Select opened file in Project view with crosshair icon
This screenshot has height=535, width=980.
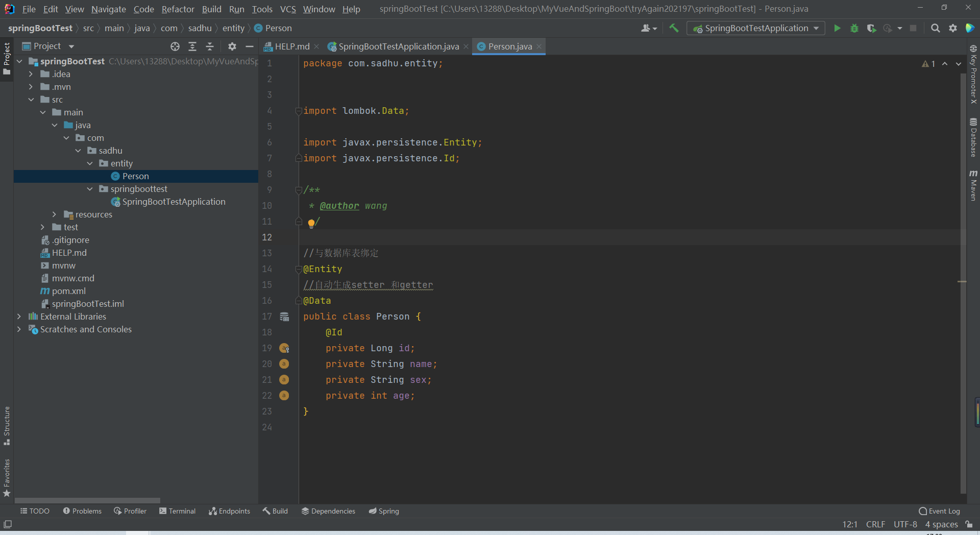tap(175, 46)
